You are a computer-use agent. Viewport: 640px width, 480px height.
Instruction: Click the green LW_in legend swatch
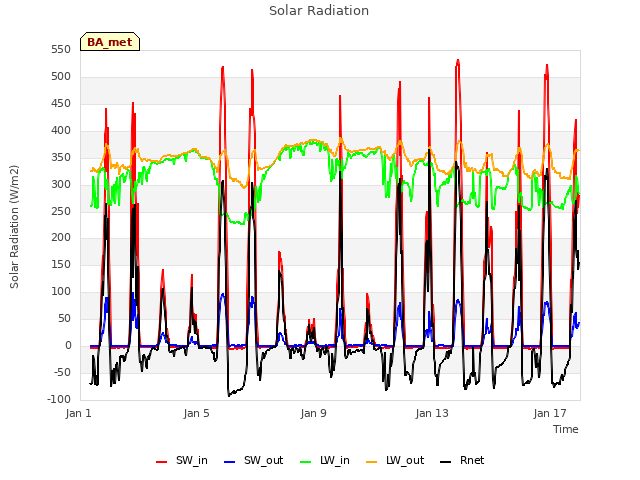306,462
